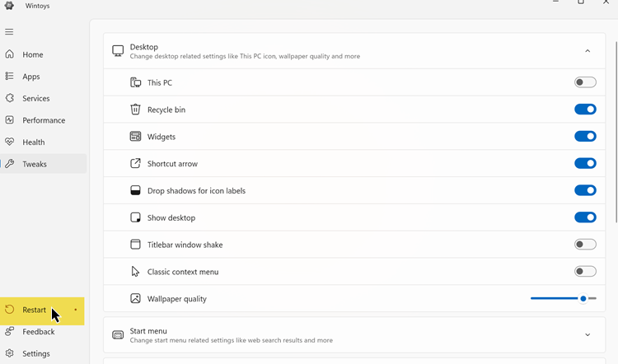Click the Shortcut arrow row icon
The height and width of the screenshot is (364, 618).
click(136, 164)
